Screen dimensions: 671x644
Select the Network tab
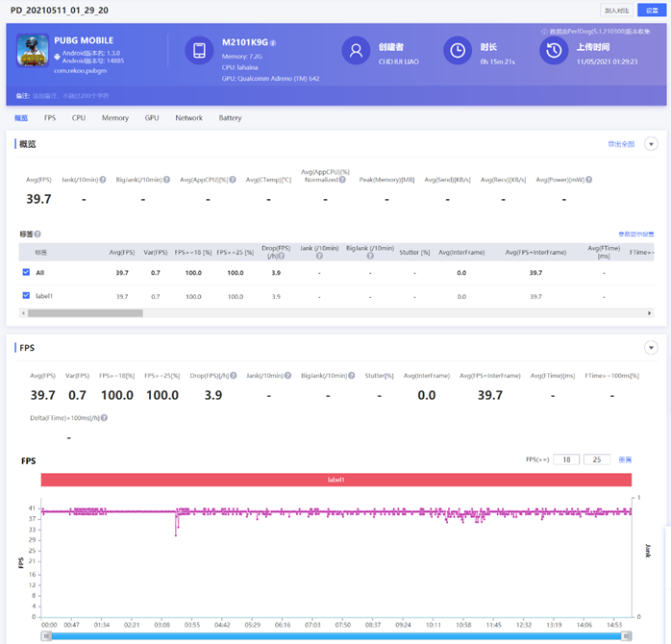188,118
